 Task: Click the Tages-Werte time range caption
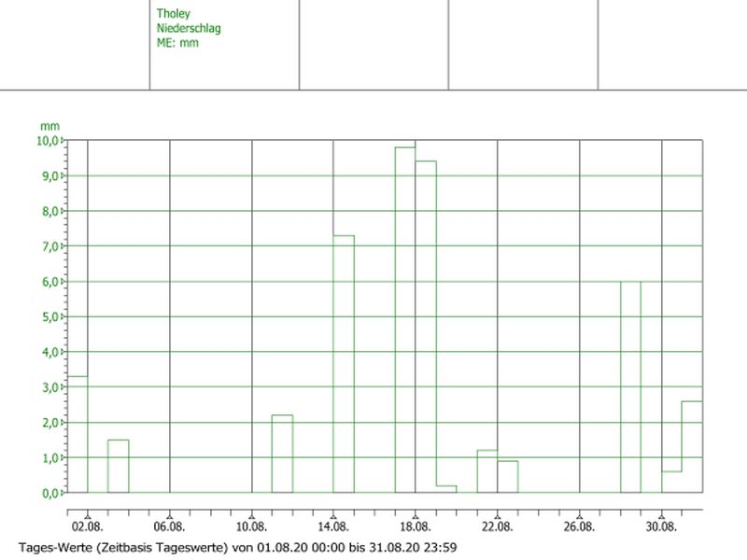point(238,546)
